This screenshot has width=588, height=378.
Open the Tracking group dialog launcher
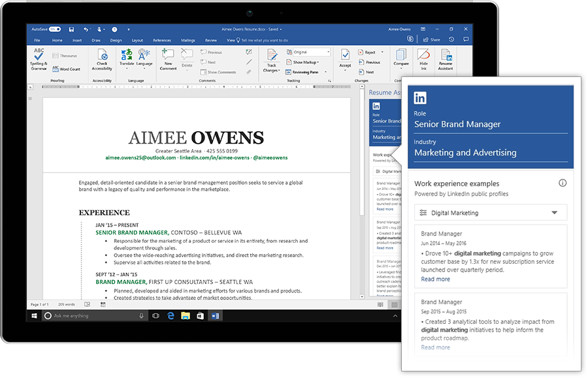point(330,80)
